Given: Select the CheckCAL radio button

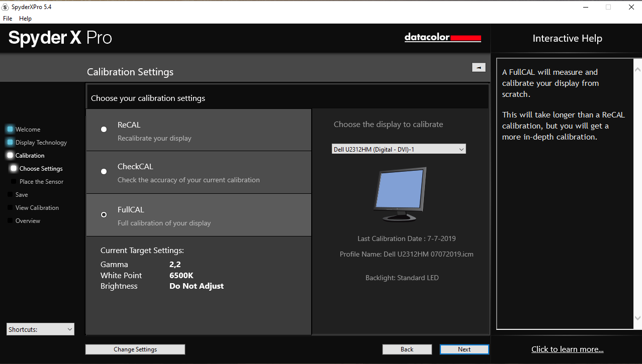Looking at the screenshot, I should click(104, 171).
